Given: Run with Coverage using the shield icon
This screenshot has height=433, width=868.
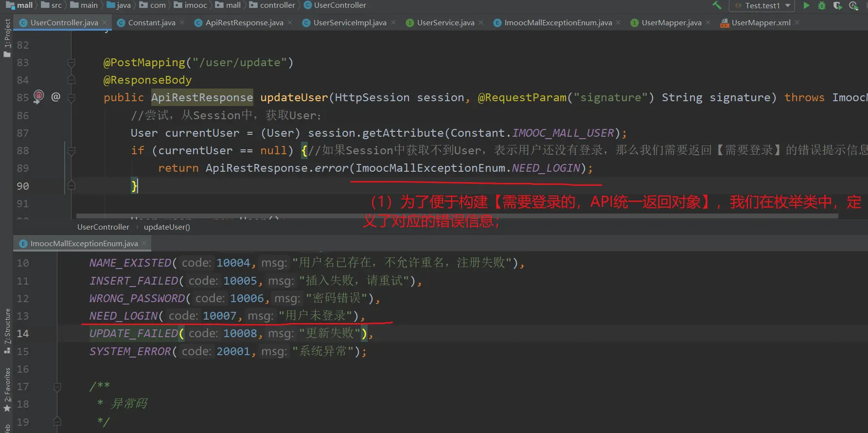Looking at the screenshot, I should 837,5.
